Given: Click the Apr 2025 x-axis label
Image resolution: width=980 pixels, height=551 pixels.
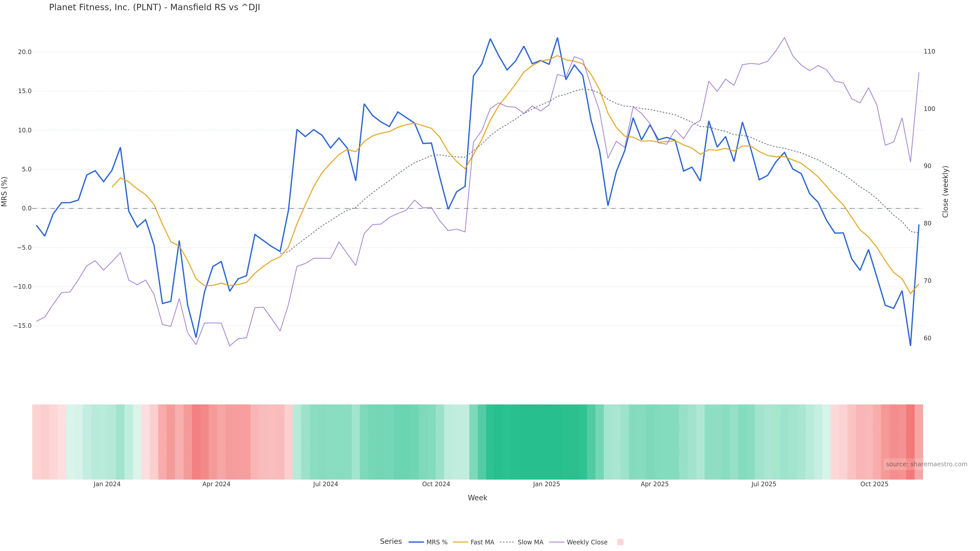Looking at the screenshot, I should point(654,484).
